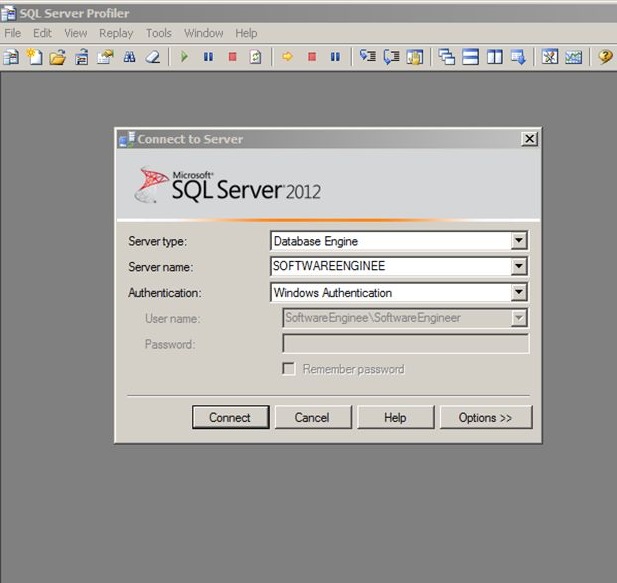This screenshot has height=583, width=617.
Task: Click the "Server type:" label
Action: 157,241
